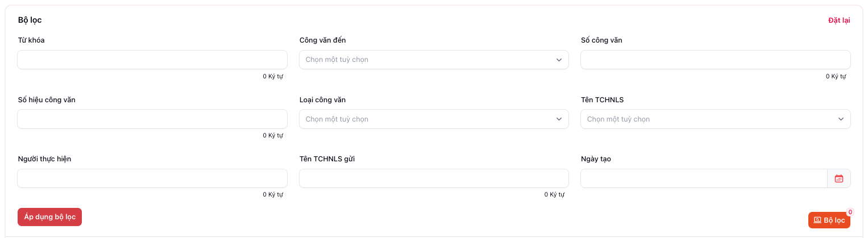Click into the Số công văn field
Screen dimensions: 868x238
pos(715,60)
